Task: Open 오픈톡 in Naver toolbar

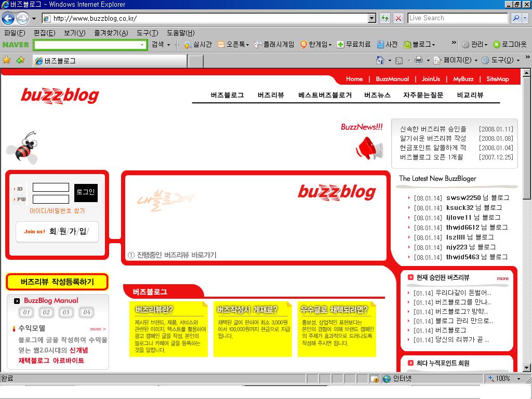Action: [x=233, y=45]
